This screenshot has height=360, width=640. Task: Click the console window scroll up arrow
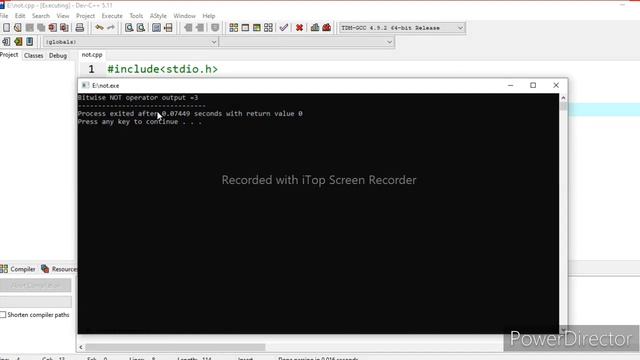(563, 98)
